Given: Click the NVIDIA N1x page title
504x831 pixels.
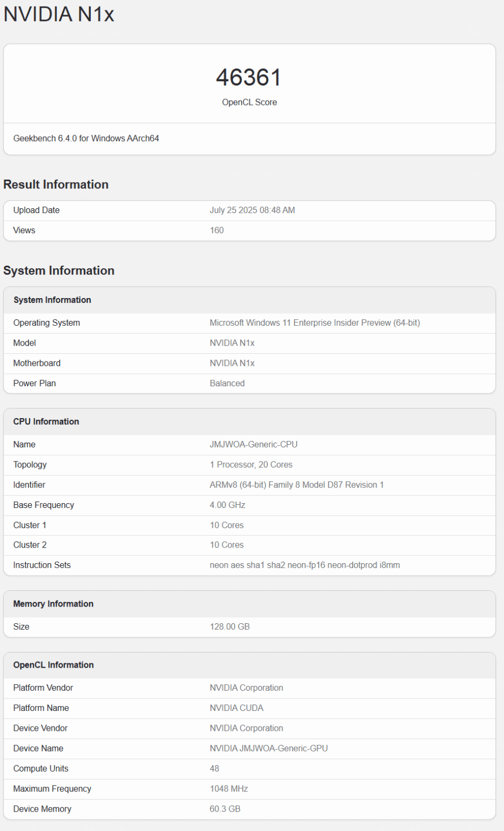Looking at the screenshot, I should [59, 15].
